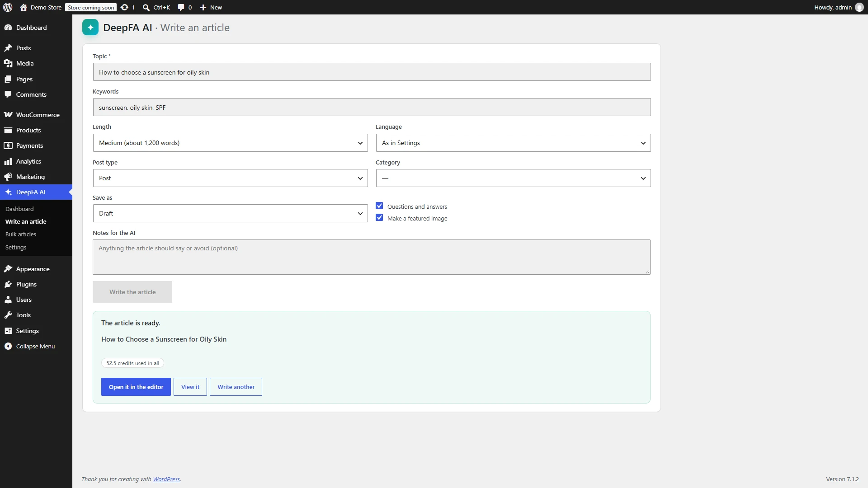Click Open it in the editor button
The height and width of the screenshot is (488, 868).
click(136, 387)
